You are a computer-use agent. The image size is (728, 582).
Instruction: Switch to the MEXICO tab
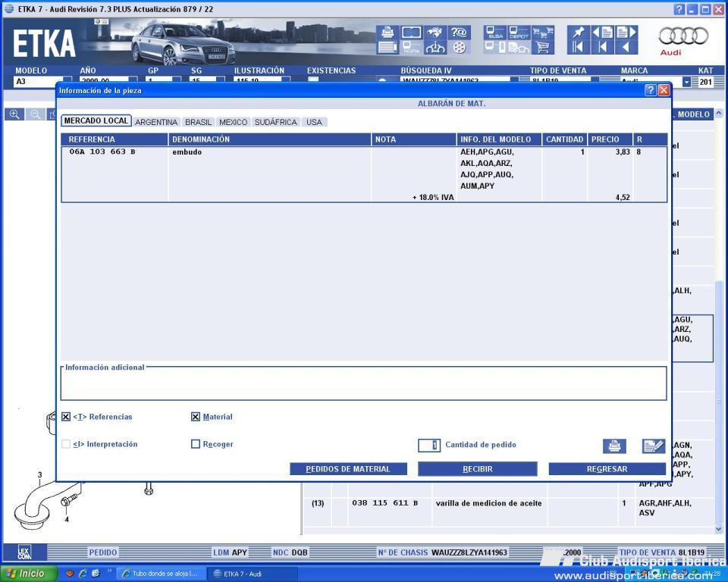pyautogui.click(x=233, y=122)
